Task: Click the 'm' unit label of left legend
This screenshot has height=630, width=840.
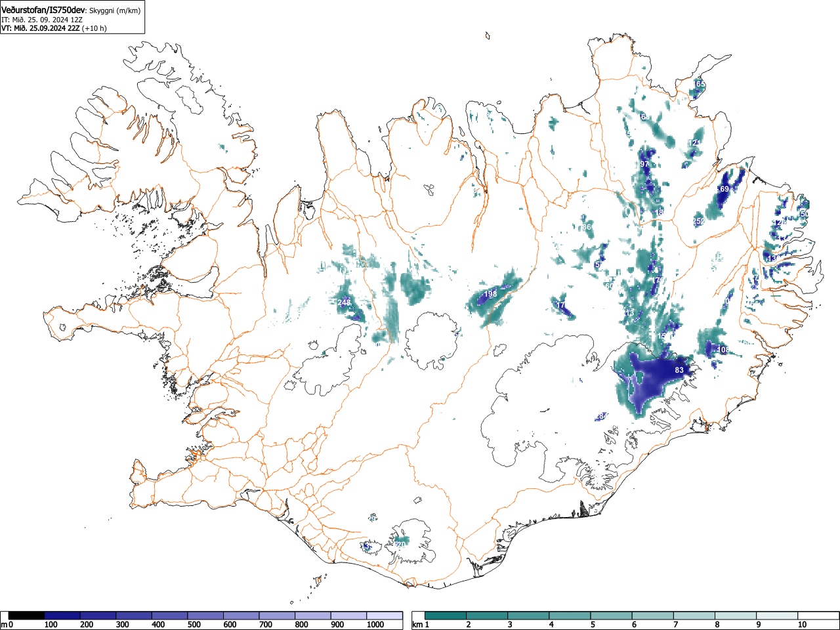Action: [x=4, y=625]
